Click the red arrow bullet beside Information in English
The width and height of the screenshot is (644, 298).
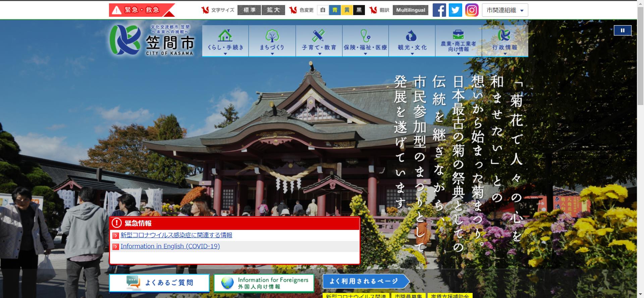[115, 247]
